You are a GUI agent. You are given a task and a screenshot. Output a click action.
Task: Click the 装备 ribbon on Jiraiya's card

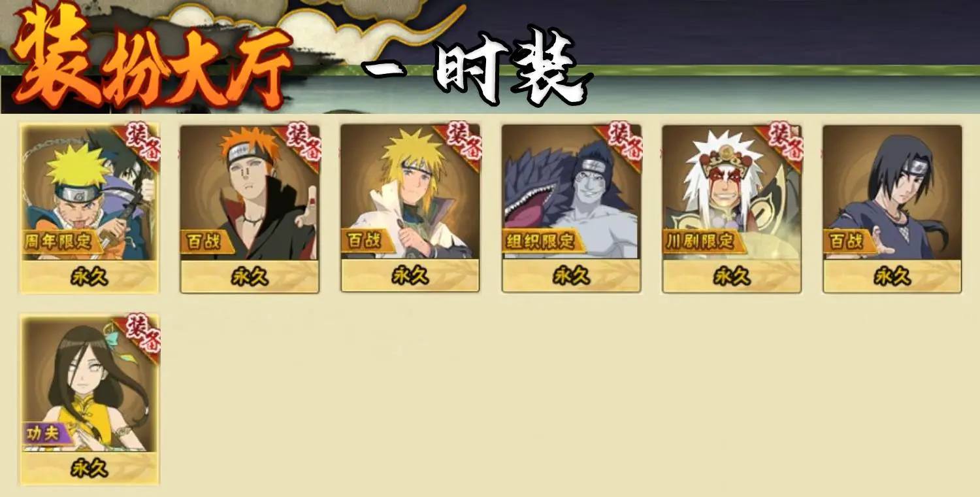pyautogui.click(x=783, y=142)
